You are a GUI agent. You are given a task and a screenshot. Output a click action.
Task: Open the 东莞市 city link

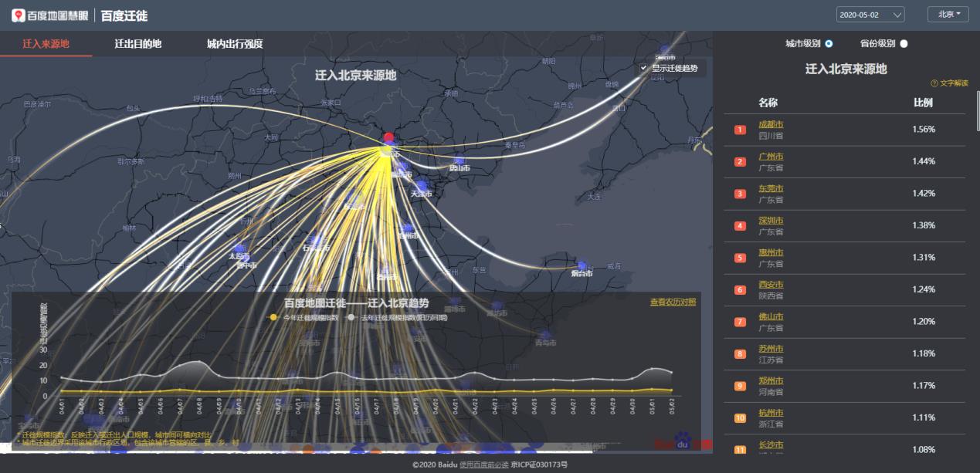(x=771, y=188)
